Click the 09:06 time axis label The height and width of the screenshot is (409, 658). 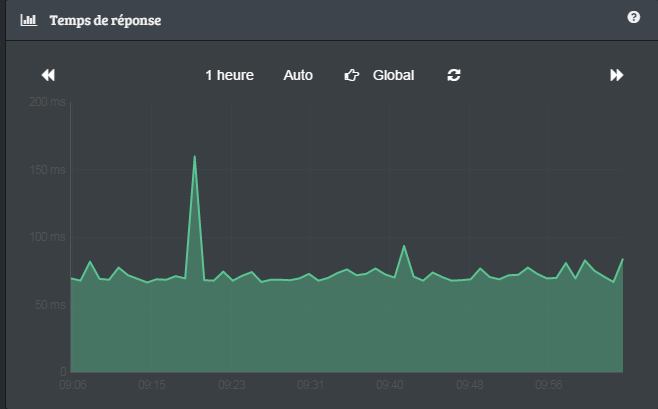point(73,383)
